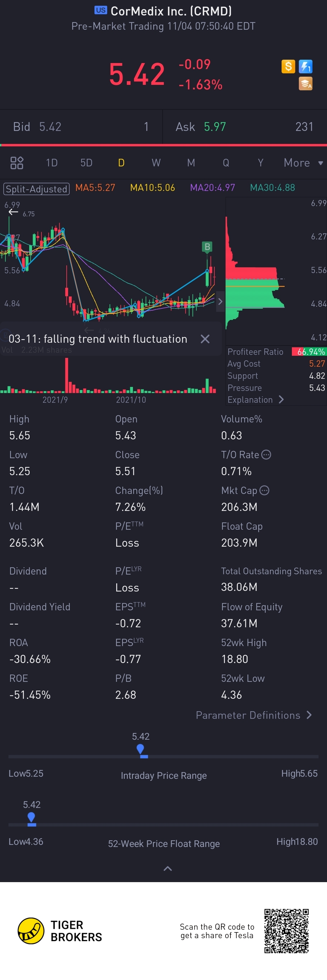
Task: Tap the 52wk High 18.80 value
Action: pyautogui.click(x=235, y=659)
